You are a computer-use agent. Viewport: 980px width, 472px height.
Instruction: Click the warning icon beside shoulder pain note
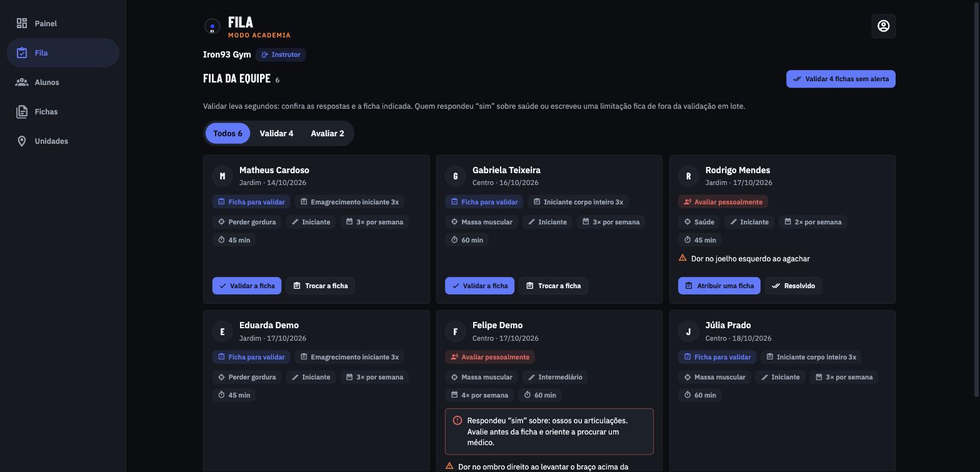click(449, 466)
